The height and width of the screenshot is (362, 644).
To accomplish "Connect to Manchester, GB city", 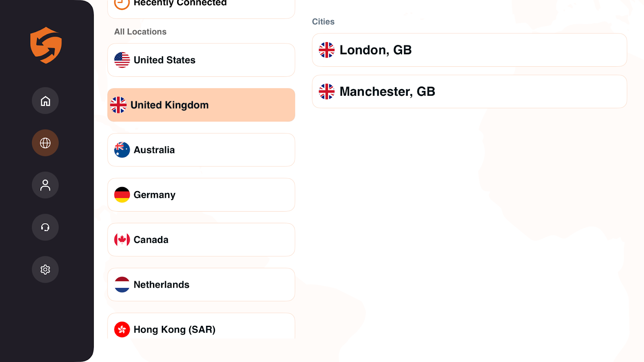I will pyautogui.click(x=469, y=92).
